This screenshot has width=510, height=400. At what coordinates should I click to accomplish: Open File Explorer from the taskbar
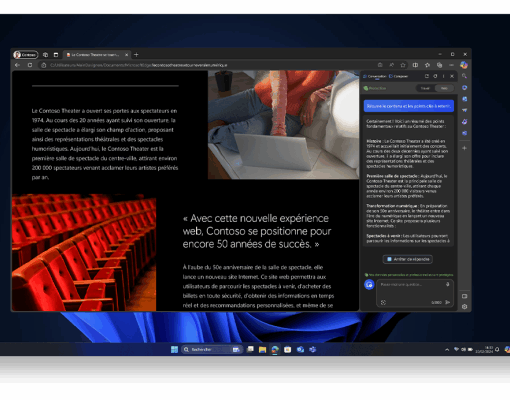(x=262, y=349)
